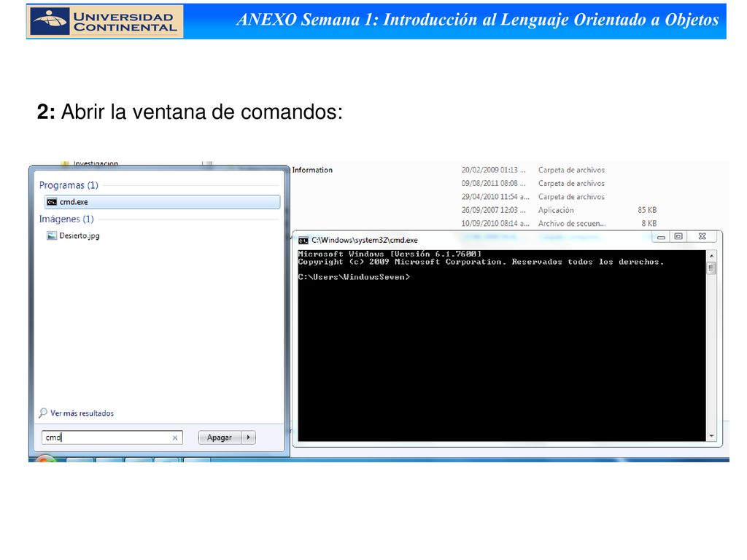Open the Desierto.jpg image result
This screenshot has height=560, width=747.
tap(79, 236)
